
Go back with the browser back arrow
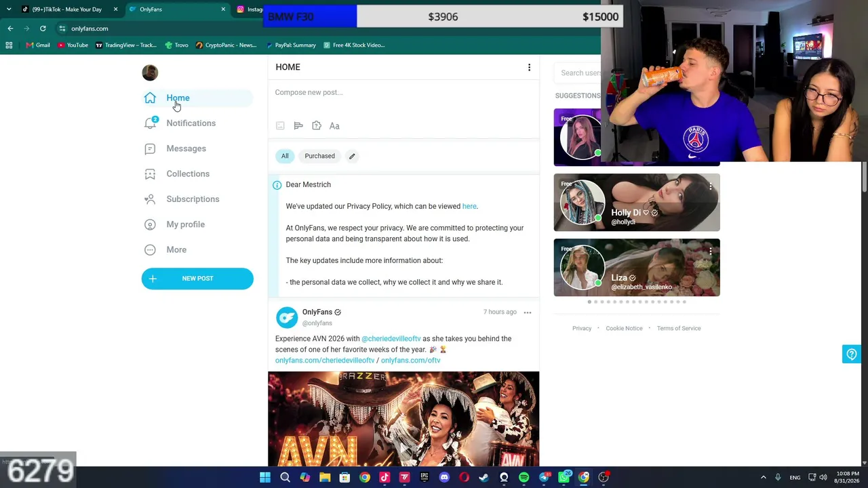click(10, 28)
